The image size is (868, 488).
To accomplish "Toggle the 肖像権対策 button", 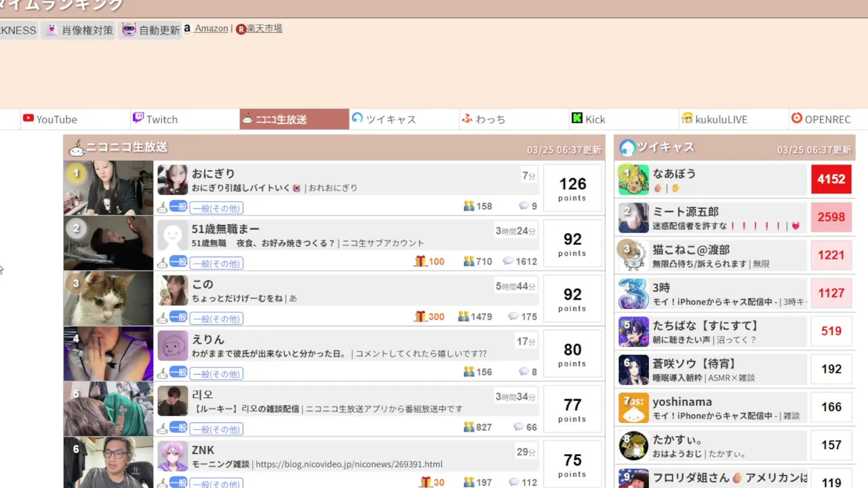I will coord(79,30).
